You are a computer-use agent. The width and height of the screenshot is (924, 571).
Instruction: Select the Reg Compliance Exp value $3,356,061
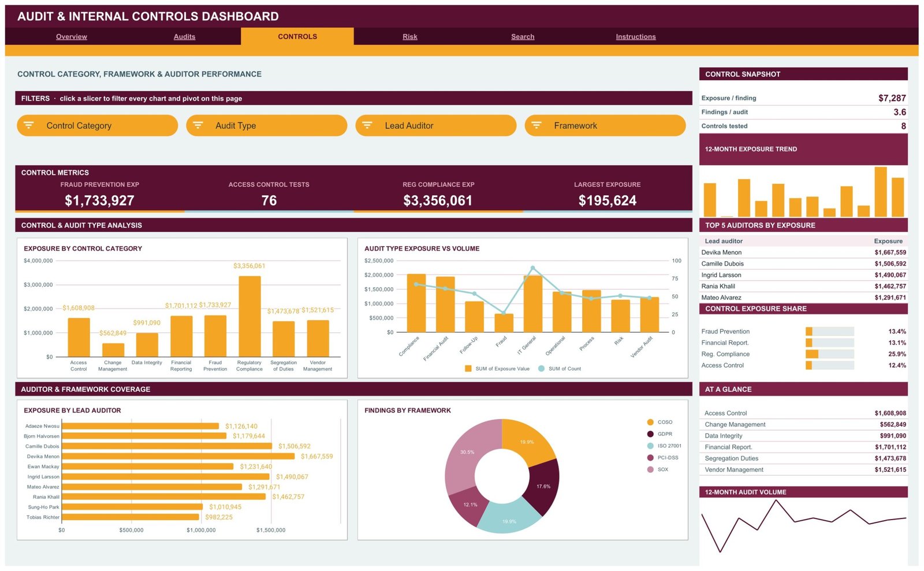tap(438, 201)
